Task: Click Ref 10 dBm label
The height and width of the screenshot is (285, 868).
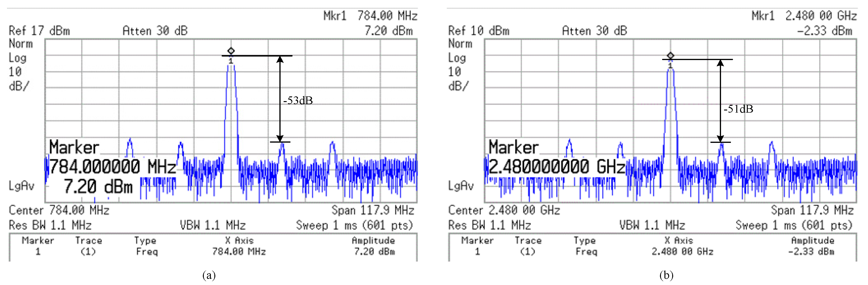Action: [478, 31]
